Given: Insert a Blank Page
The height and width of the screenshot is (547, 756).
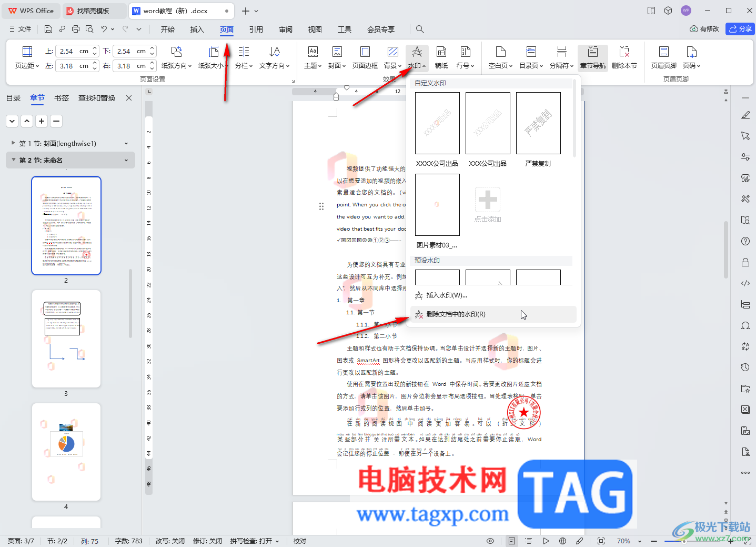Looking at the screenshot, I should [x=500, y=57].
